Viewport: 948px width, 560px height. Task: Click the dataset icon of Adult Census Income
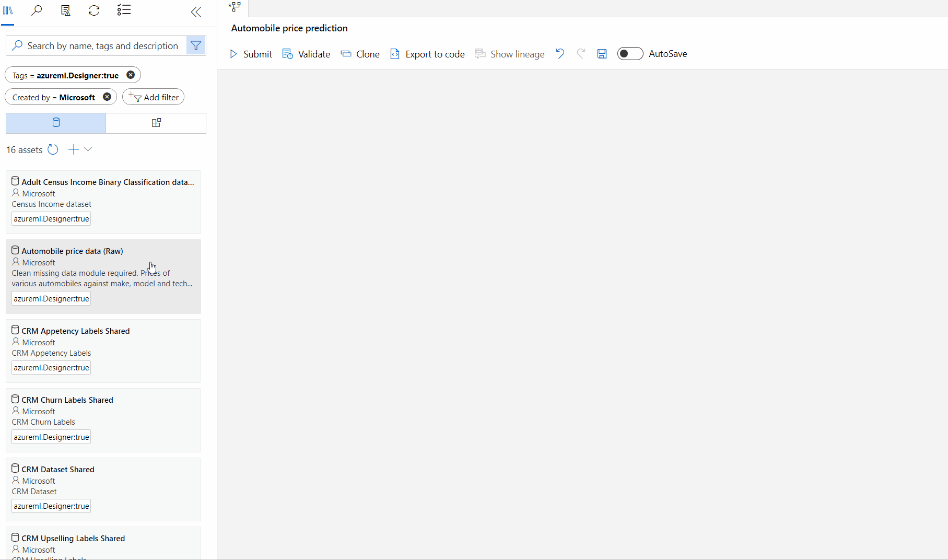[15, 181]
